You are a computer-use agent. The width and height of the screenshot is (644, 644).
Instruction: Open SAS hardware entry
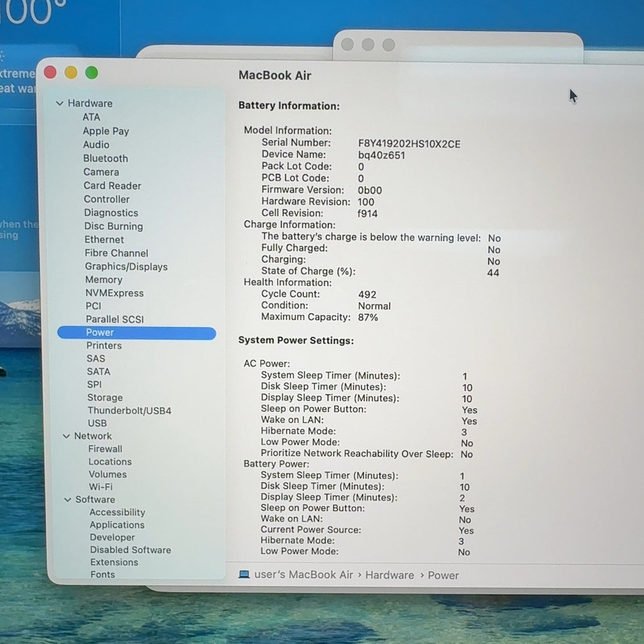click(x=96, y=359)
